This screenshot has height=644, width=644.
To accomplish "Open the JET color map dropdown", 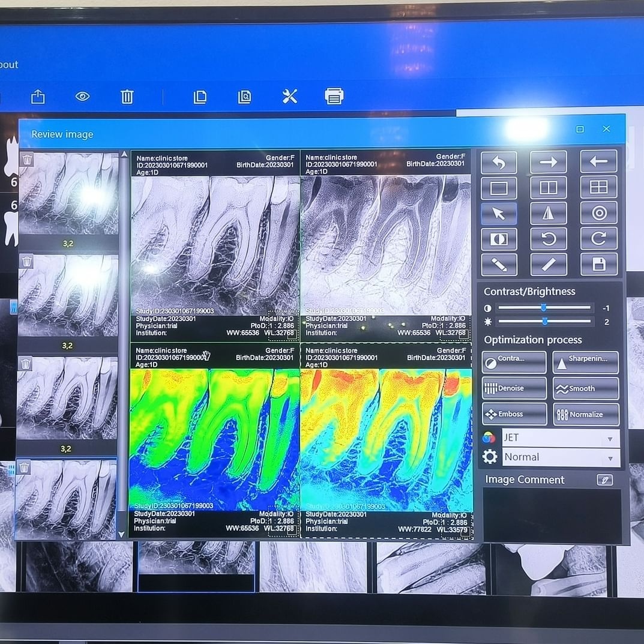I will pyautogui.click(x=561, y=438).
